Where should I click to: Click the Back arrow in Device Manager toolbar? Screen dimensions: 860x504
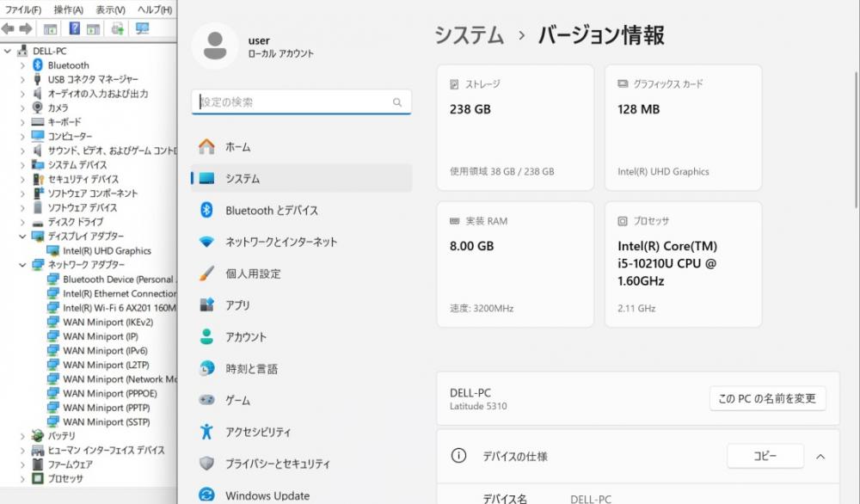point(8,29)
